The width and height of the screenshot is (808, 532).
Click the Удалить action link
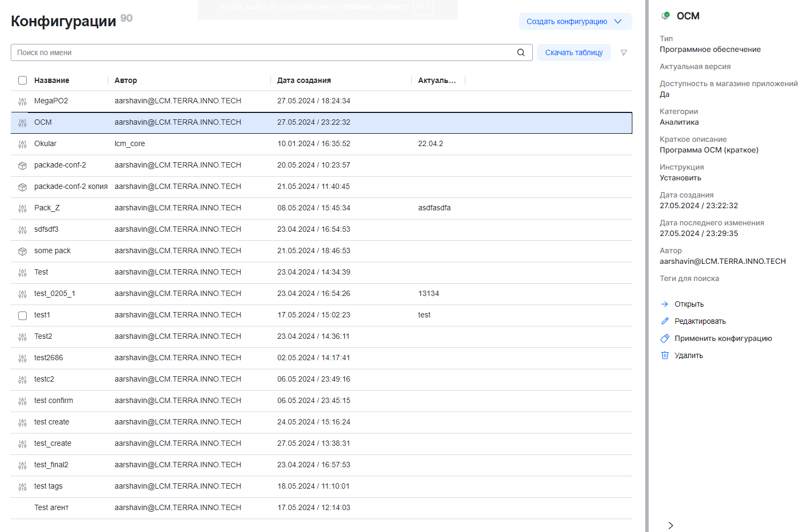pos(689,355)
